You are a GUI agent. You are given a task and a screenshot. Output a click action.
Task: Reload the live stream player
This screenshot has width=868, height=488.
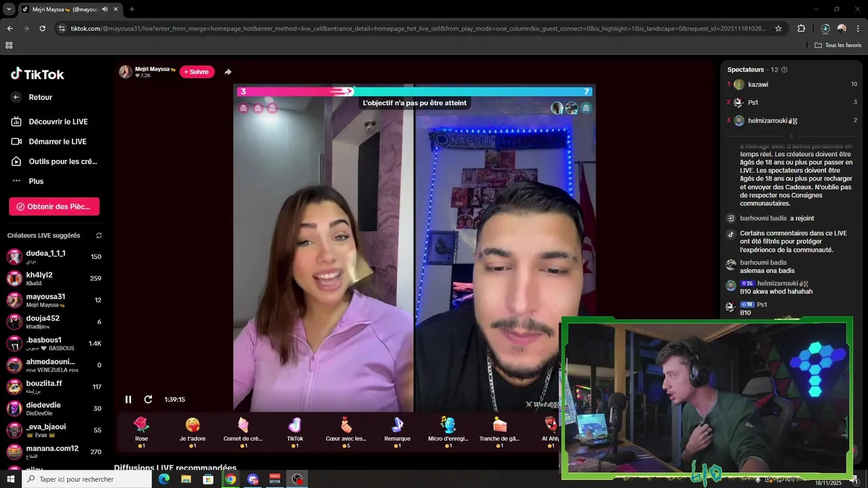tap(148, 399)
